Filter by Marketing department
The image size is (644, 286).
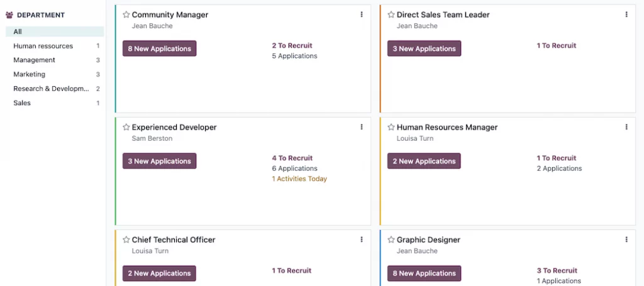click(30, 74)
